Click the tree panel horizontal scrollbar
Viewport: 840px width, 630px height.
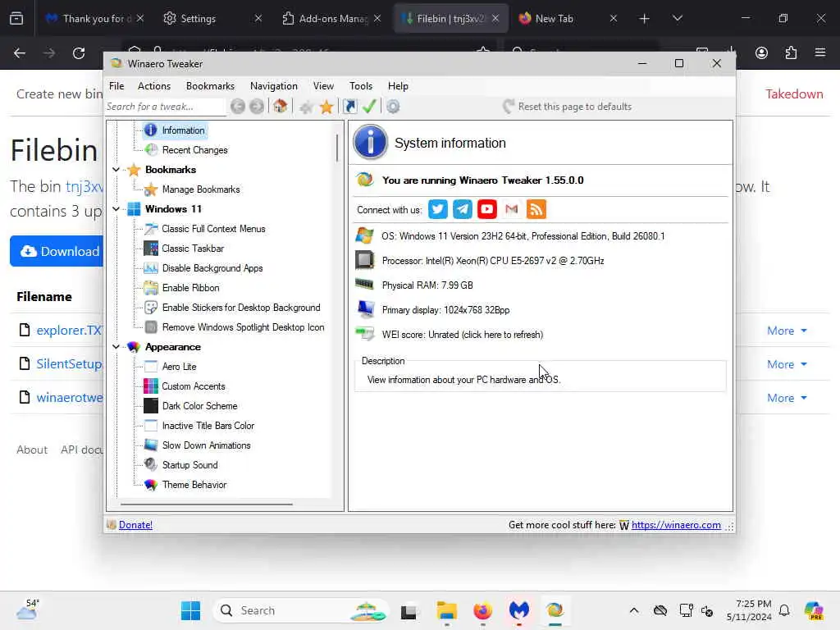[x=206, y=504]
